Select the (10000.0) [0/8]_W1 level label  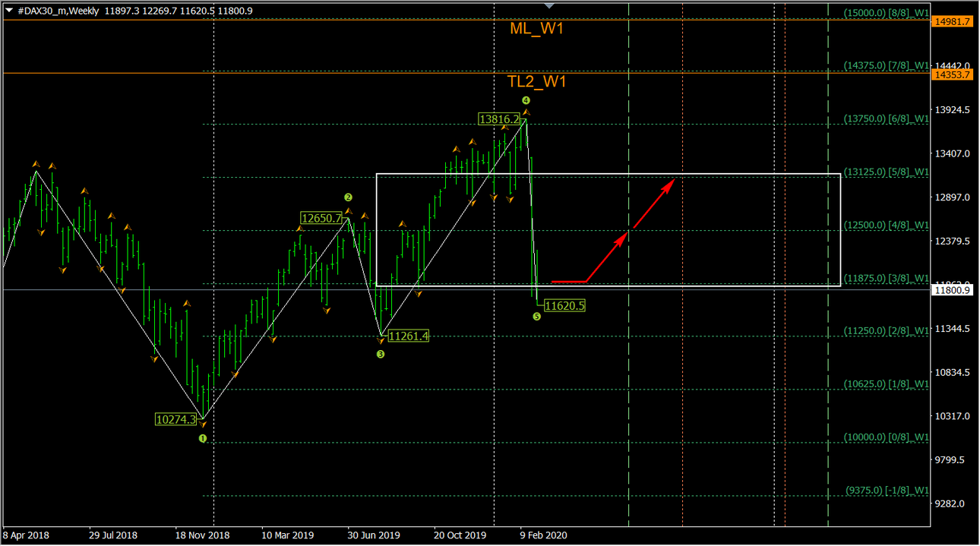pos(887,437)
